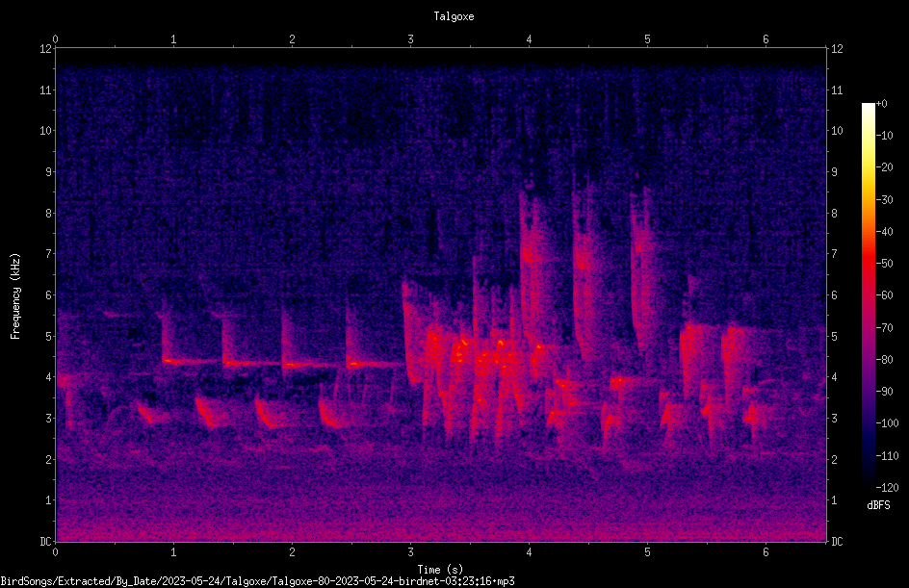Click the Frequency (kHz) axis title
909x588 pixels.
pos(15,296)
